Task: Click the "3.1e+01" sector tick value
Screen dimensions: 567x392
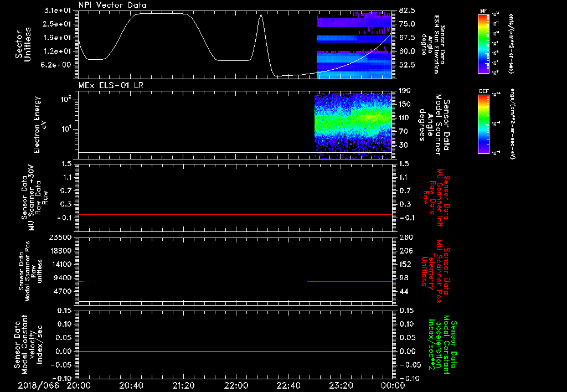Action: coord(58,11)
